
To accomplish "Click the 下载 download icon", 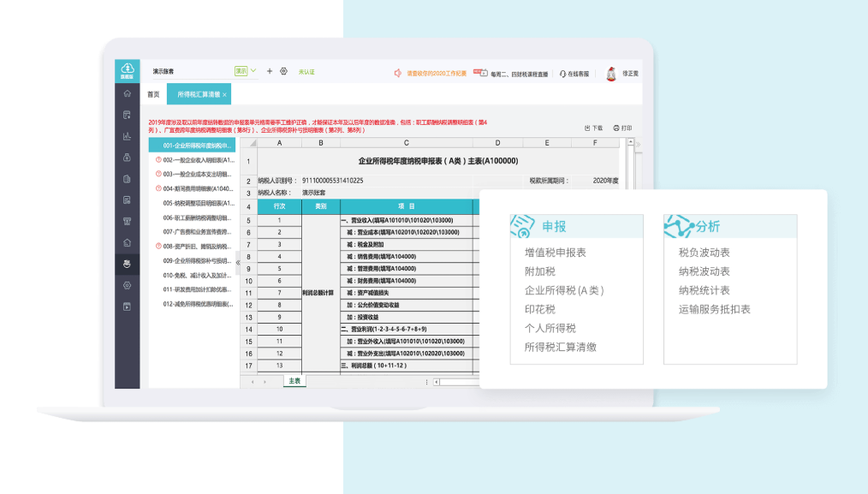I will (x=588, y=128).
